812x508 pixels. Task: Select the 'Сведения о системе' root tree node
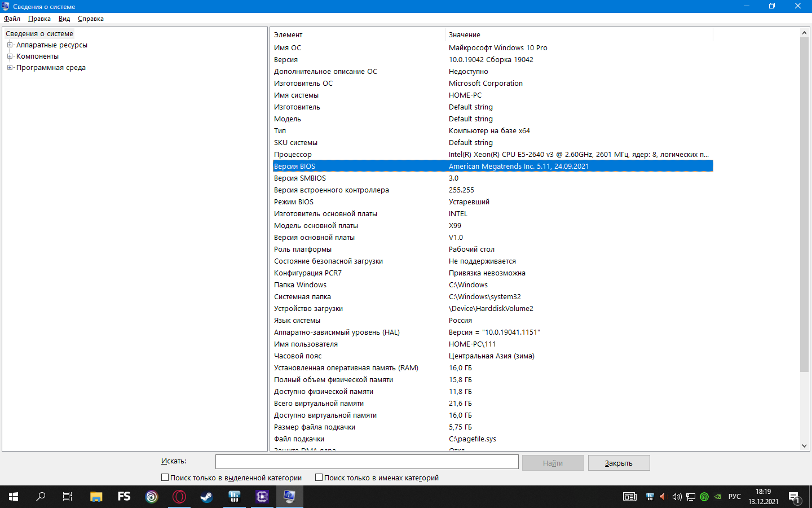(39, 34)
